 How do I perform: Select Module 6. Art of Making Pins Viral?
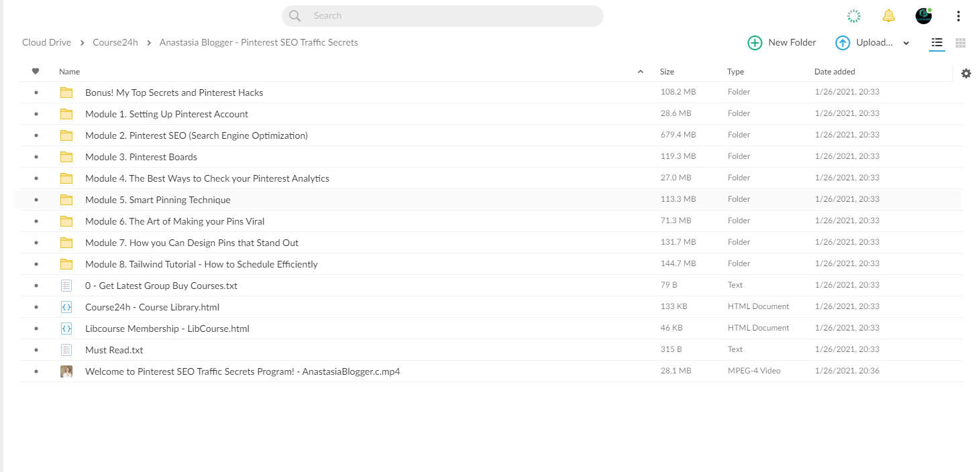(x=174, y=221)
